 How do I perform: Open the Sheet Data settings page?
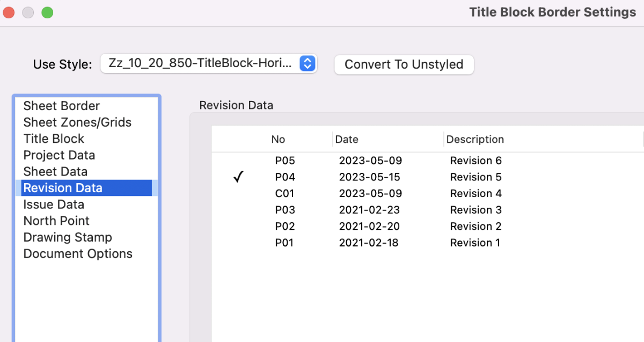[x=55, y=171]
